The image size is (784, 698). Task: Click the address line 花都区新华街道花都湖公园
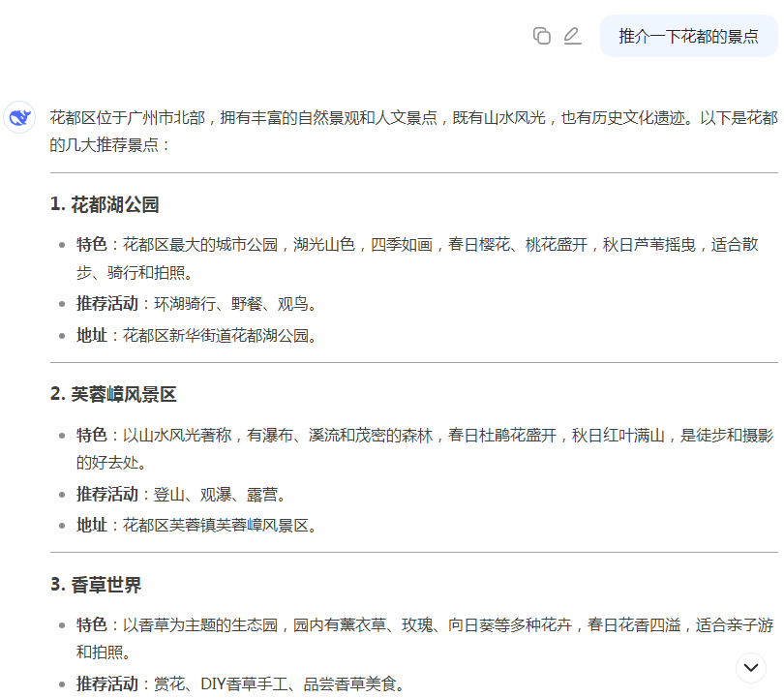[x=197, y=336]
